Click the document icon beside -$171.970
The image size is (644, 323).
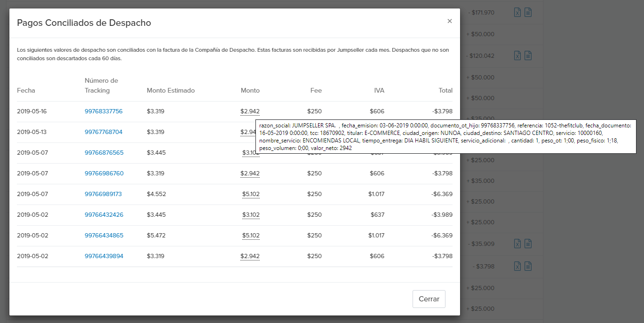pyautogui.click(x=528, y=13)
